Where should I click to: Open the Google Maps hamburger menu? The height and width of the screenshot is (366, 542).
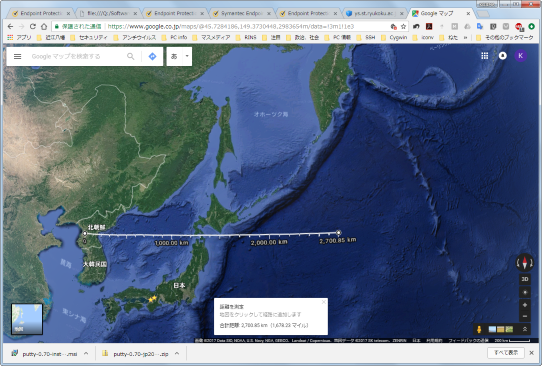click(17, 56)
